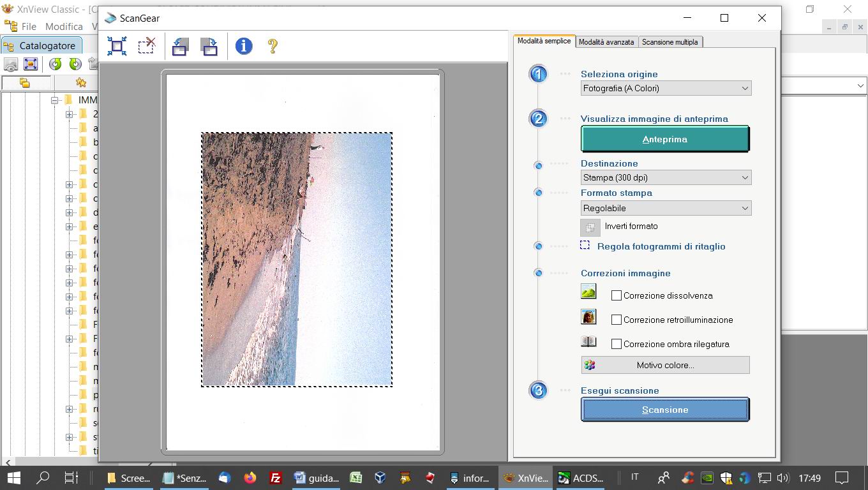Click Regola fotogrammi di ritaglio link
This screenshot has width=868, height=490.
[661, 246]
